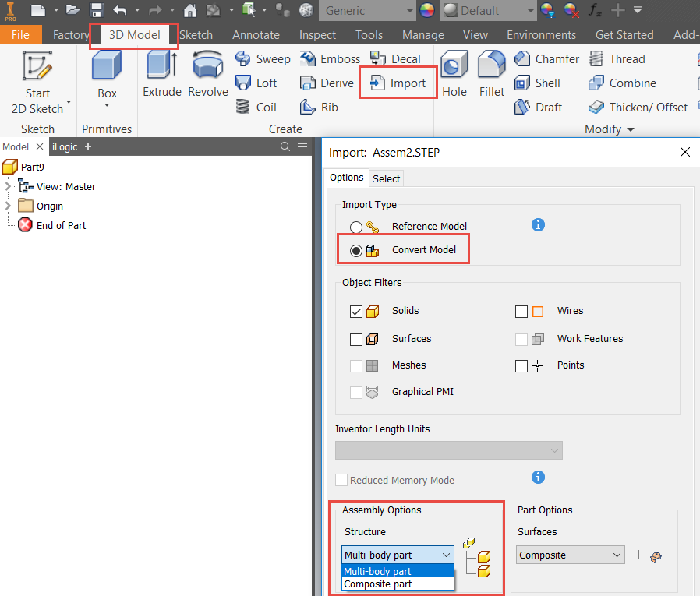
Task: Open the Options tab in Import dialog
Action: pyautogui.click(x=346, y=178)
